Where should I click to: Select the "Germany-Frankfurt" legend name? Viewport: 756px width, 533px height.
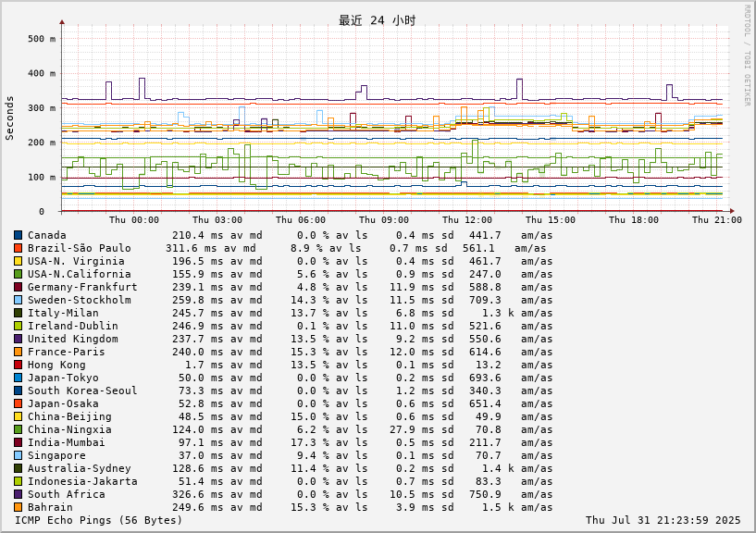(x=82, y=288)
